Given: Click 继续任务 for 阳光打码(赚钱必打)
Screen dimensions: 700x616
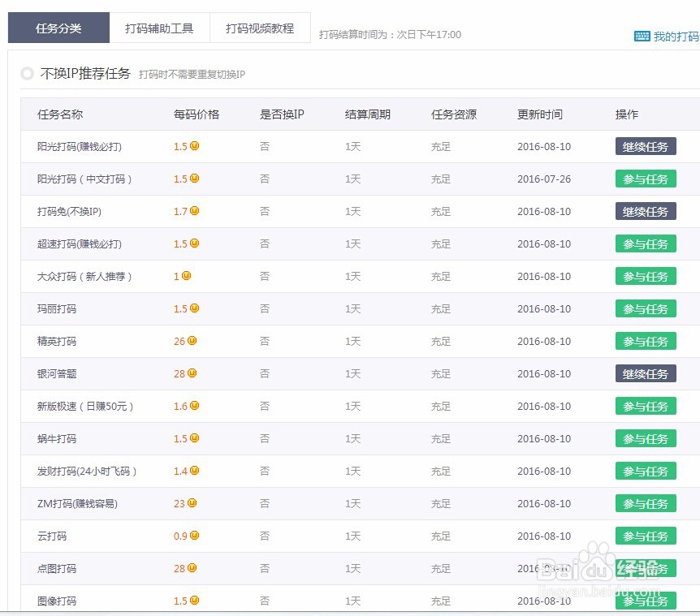Looking at the screenshot, I should pos(645,146).
